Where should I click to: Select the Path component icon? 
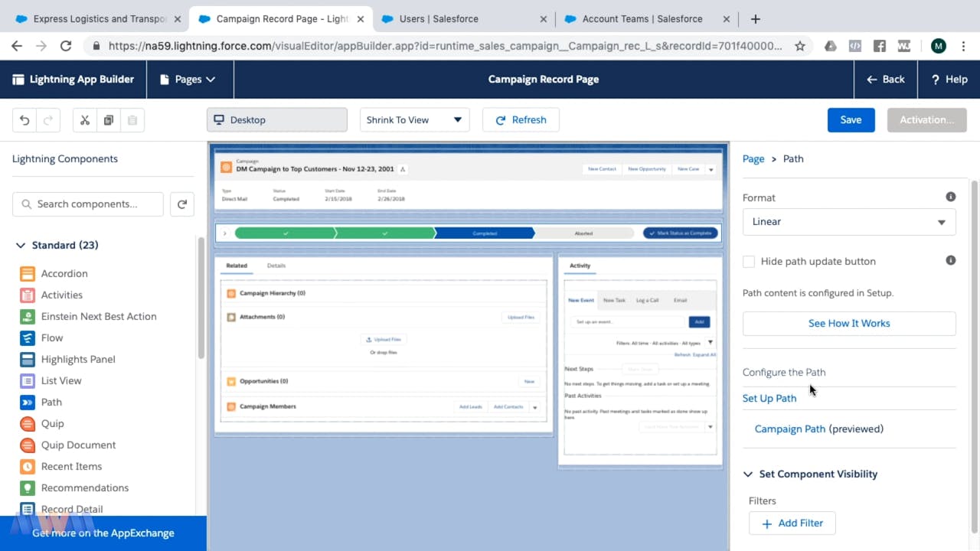28,402
